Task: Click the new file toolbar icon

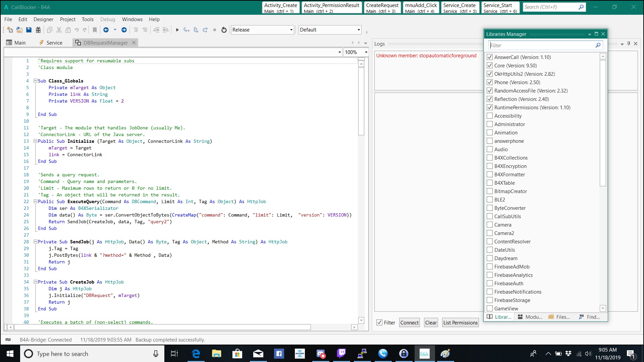Action: coord(10,30)
